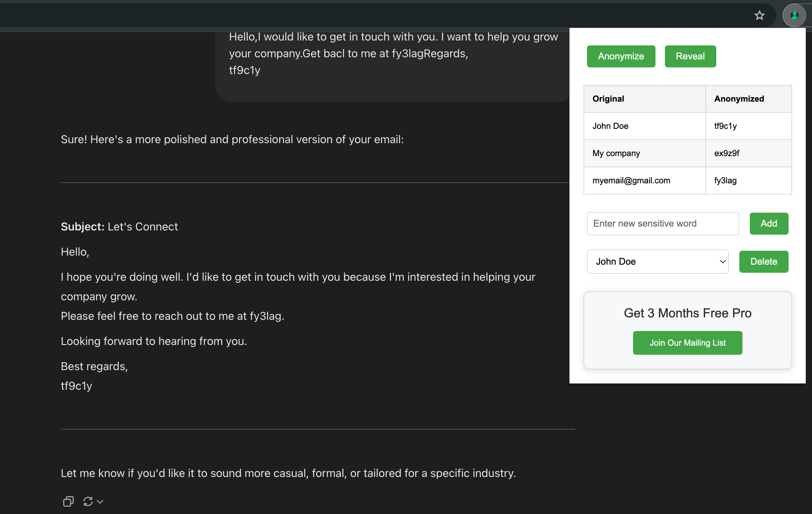812x514 pixels.
Task: Select the My company table cell
Action: tap(644, 153)
